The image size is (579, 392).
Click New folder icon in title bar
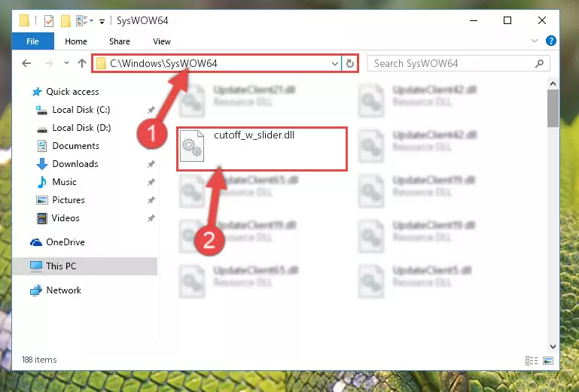click(66, 20)
